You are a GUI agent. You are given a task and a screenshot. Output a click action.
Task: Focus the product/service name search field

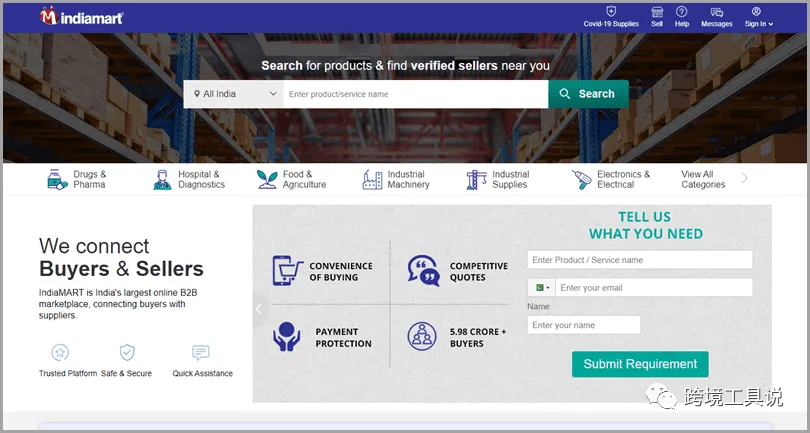pos(416,94)
